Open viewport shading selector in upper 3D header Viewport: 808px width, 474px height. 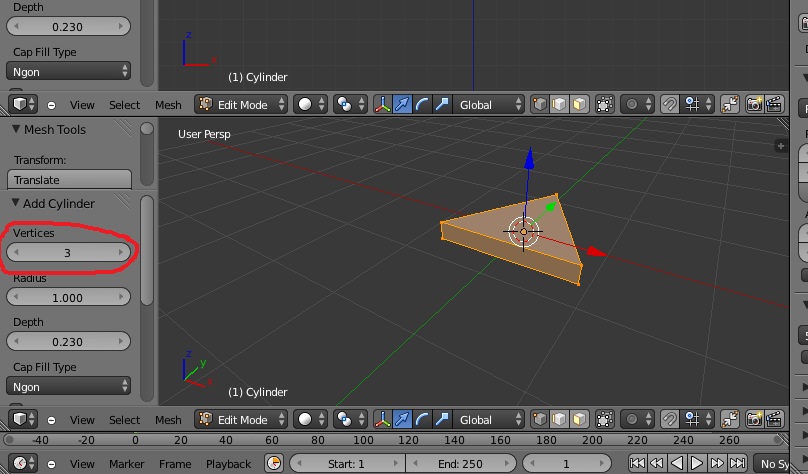pyautogui.click(x=312, y=104)
